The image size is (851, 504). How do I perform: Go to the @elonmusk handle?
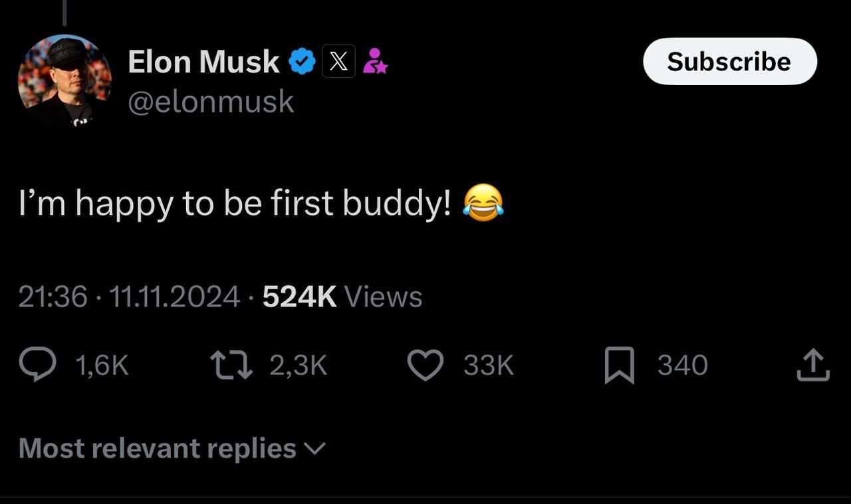pos(210,102)
